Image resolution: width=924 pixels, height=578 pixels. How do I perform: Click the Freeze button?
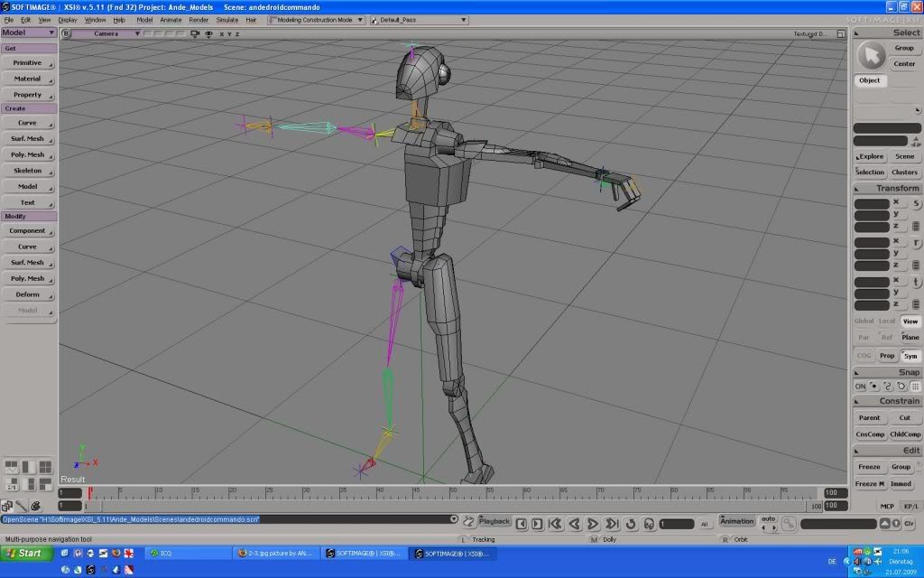(x=869, y=467)
